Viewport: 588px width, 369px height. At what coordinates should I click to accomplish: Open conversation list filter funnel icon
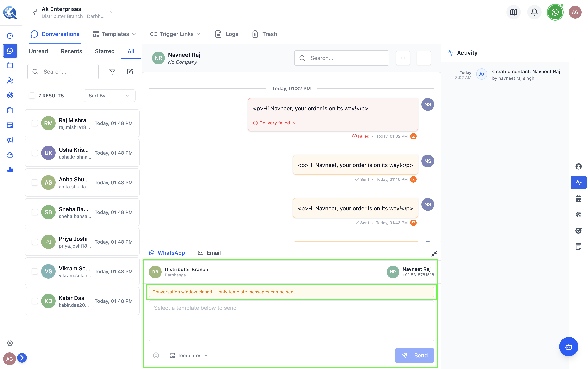[x=112, y=71]
